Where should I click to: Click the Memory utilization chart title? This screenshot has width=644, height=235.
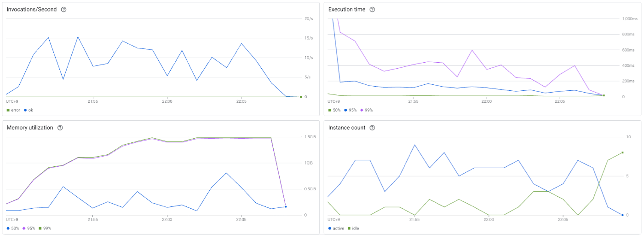[x=30, y=128]
